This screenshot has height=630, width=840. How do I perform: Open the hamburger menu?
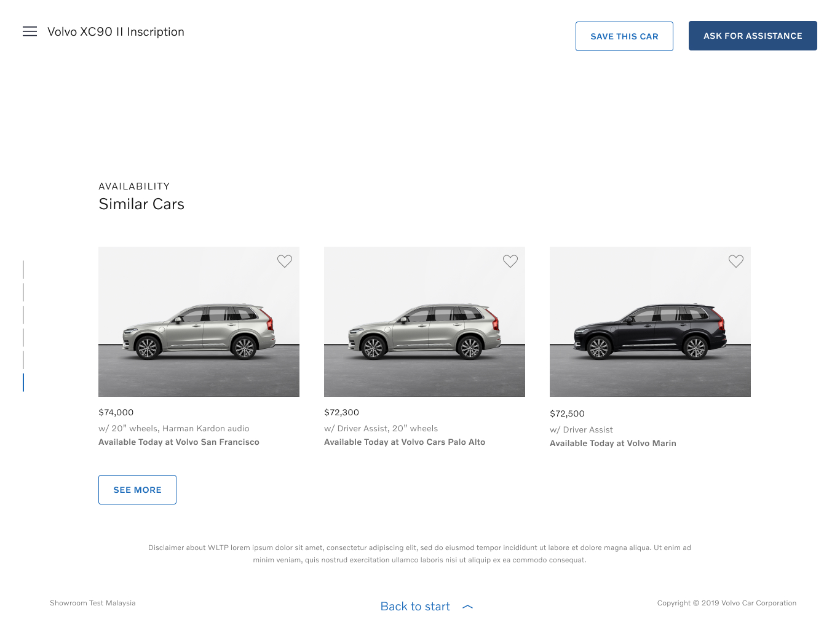(x=30, y=31)
